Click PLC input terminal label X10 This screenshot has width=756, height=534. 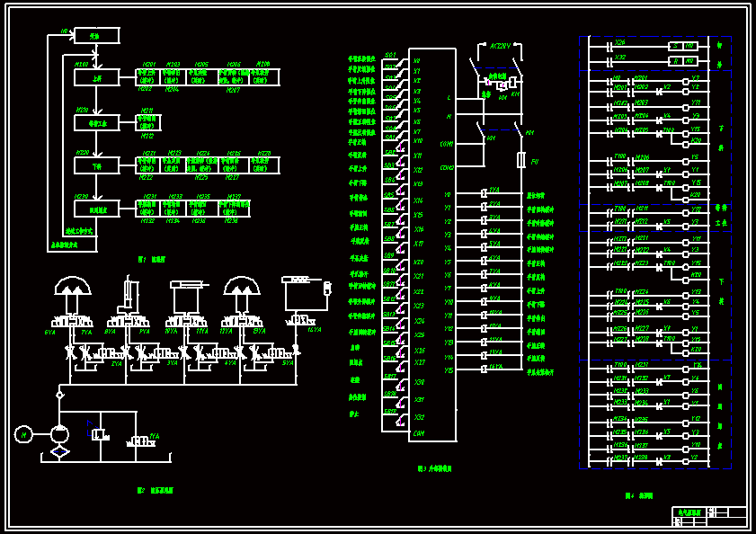(x=417, y=141)
